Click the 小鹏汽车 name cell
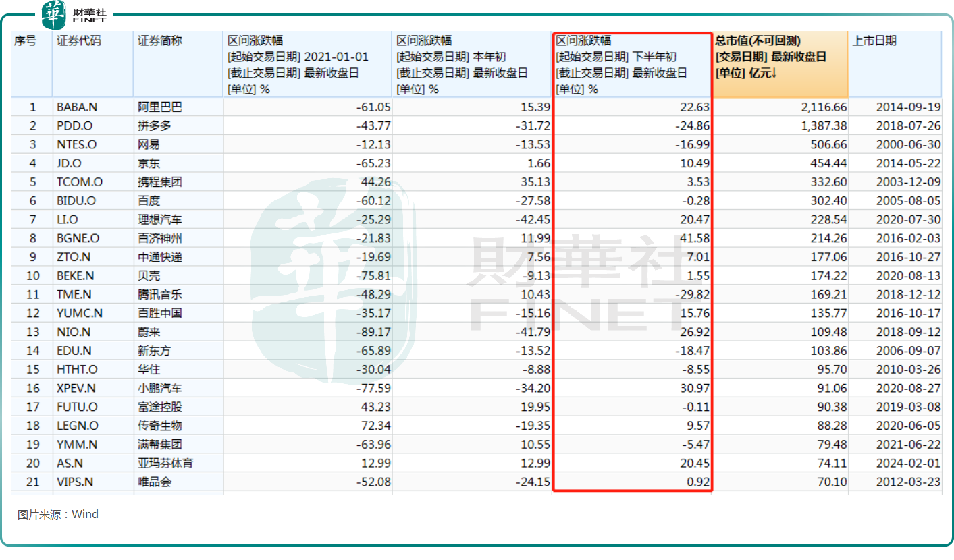The image size is (954, 560). tap(178, 389)
